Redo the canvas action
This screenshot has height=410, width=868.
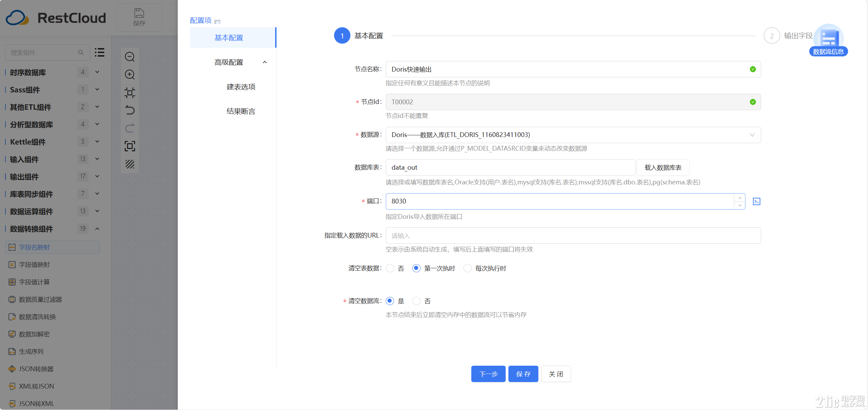pos(130,128)
